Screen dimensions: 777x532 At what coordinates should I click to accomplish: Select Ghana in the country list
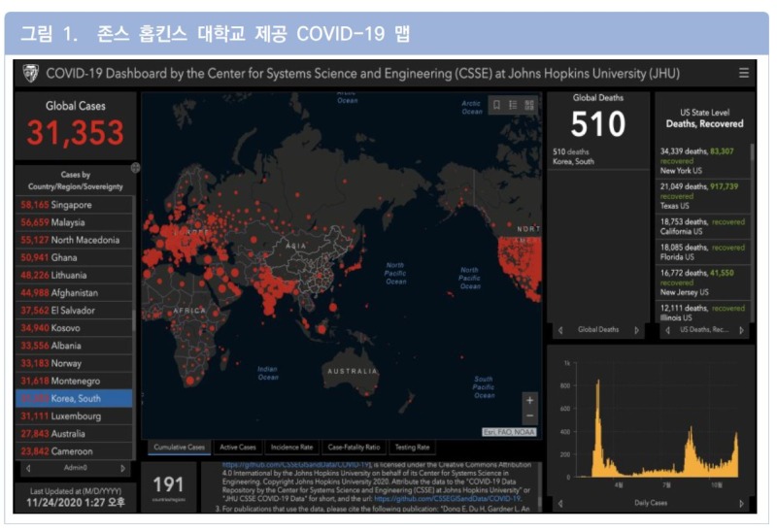coord(75,257)
